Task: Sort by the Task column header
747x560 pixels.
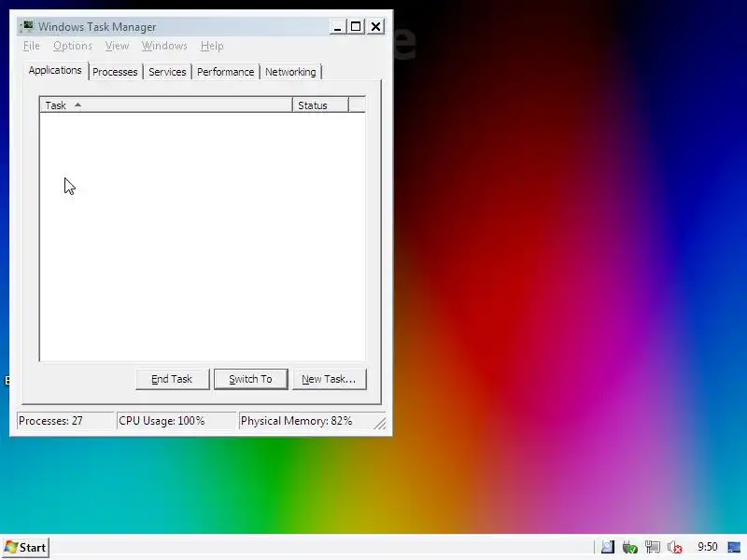Action: point(166,105)
